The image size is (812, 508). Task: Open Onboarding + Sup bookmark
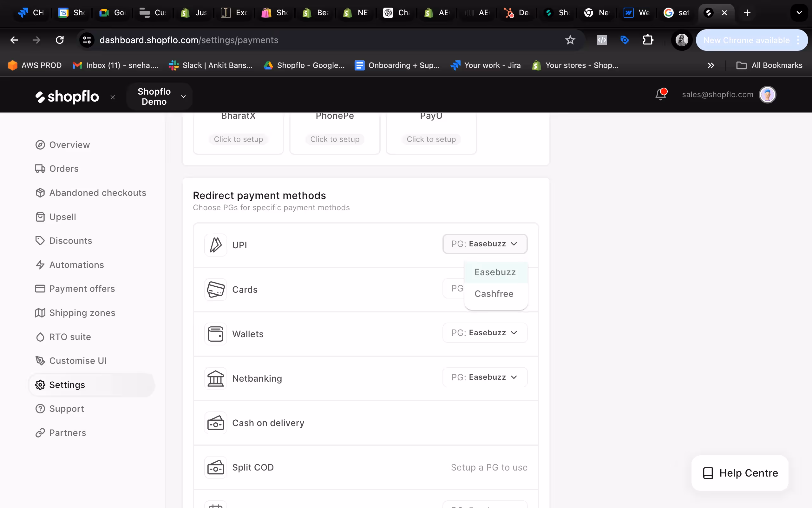click(x=397, y=65)
